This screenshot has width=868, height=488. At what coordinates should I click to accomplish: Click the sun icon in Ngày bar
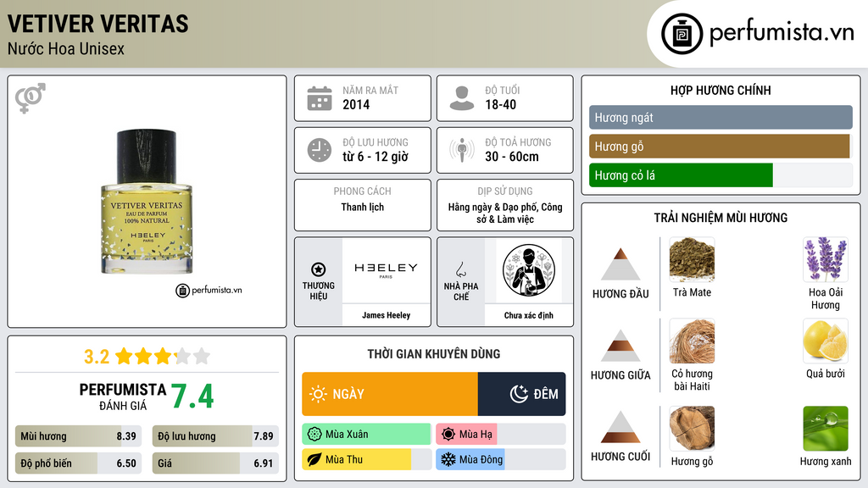pos(318,394)
